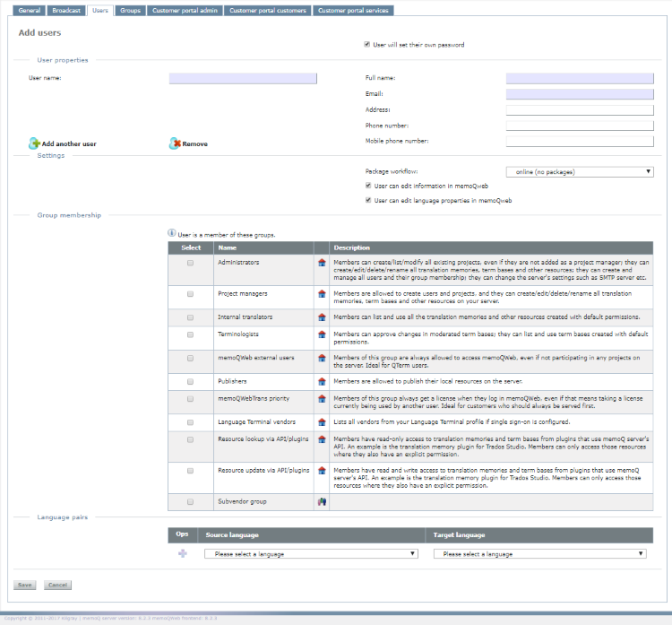
Task: Focus the Email text field
Action: coord(580,94)
